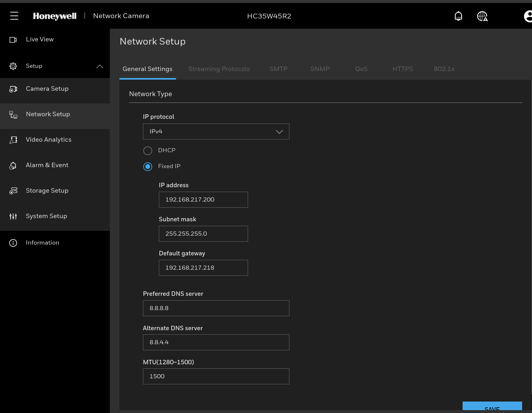Viewport: 532px width, 413px height.
Task: Click the Storage Setup icon
Action: 13,191
